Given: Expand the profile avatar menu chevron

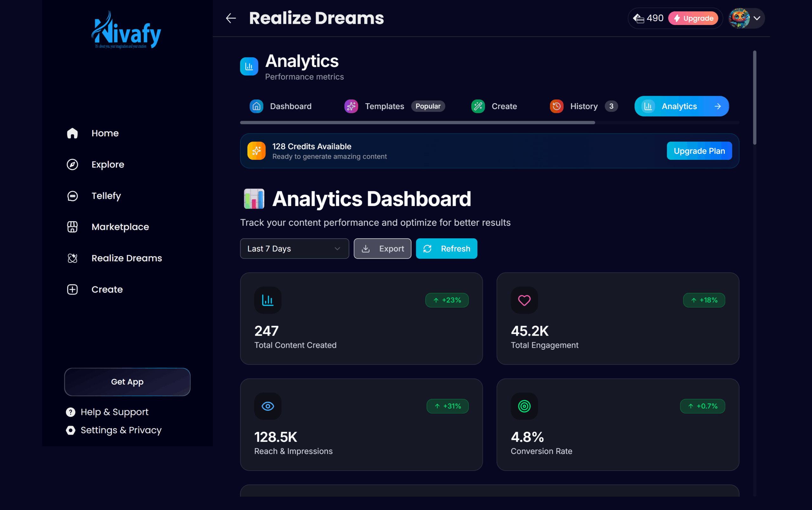Looking at the screenshot, I should [757, 18].
